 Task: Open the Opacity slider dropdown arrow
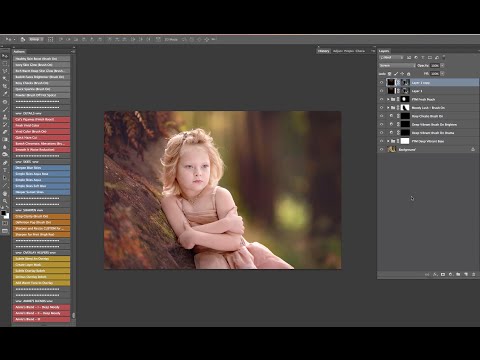(442, 66)
